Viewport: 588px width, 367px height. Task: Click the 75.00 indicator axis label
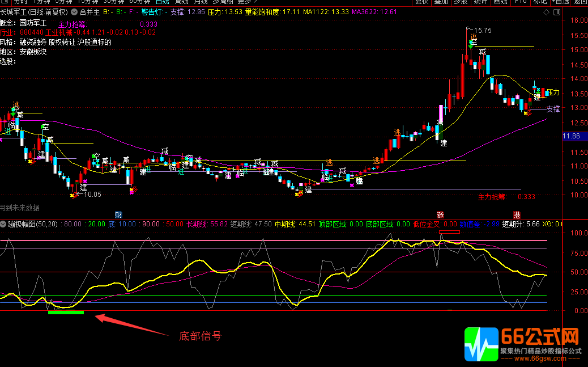(x=579, y=254)
